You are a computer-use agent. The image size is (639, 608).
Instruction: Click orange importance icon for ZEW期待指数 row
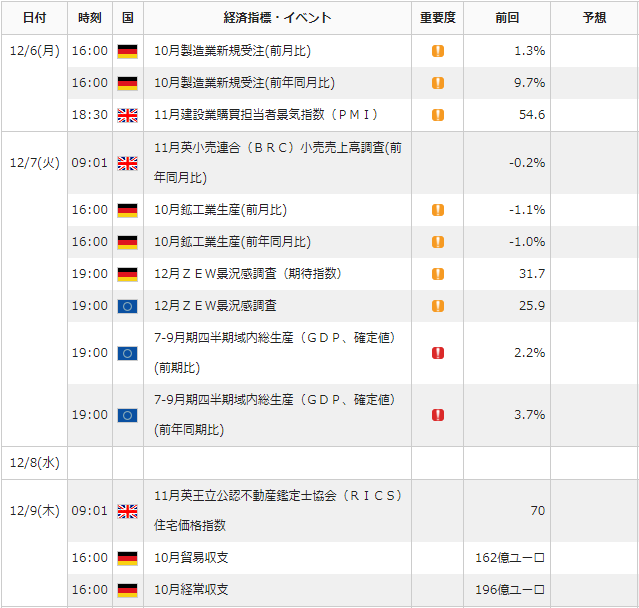(x=438, y=274)
